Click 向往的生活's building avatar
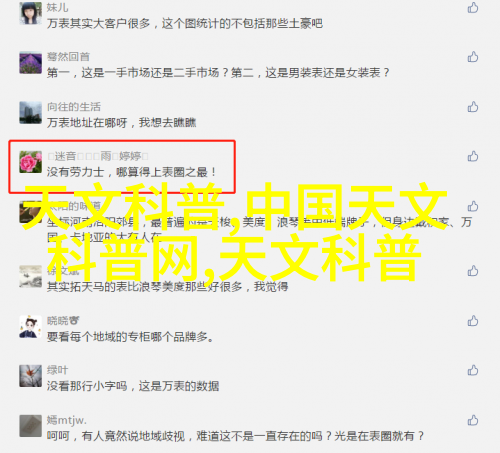Viewport: 500px width, 453px height. click(31, 113)
